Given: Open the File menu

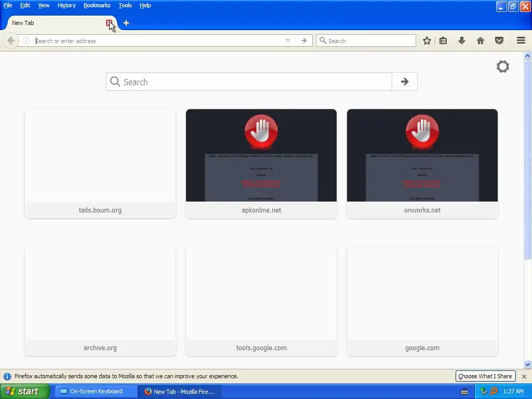Looking at the screenshot, I should pyautogui.click(x=8, y=5).
